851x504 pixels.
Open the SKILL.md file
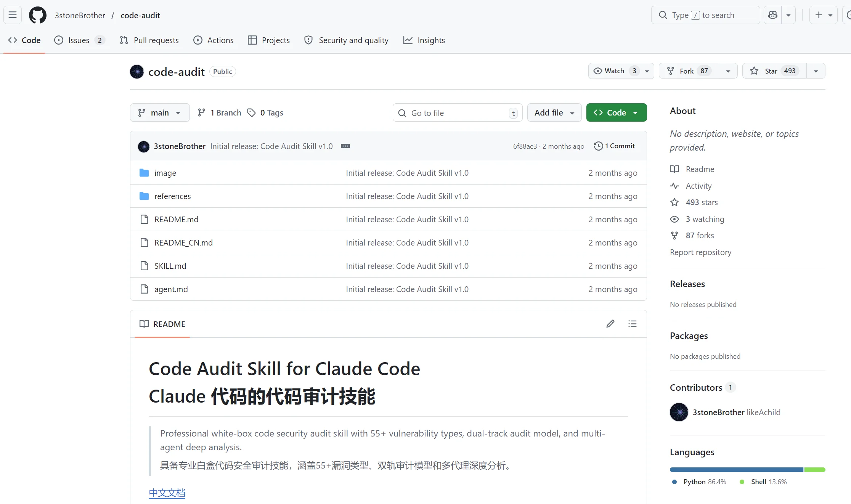pyautogui.click(x=170, y=266)
